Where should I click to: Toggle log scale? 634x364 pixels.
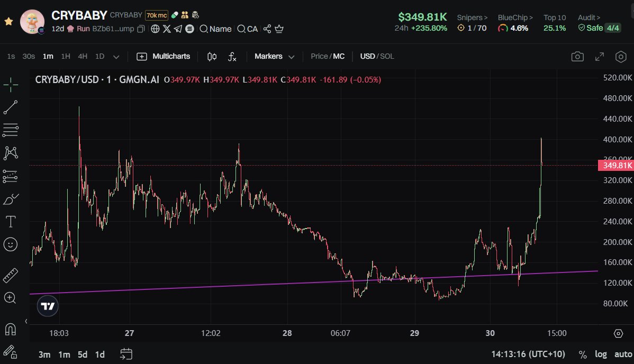[x=601, y=354]
